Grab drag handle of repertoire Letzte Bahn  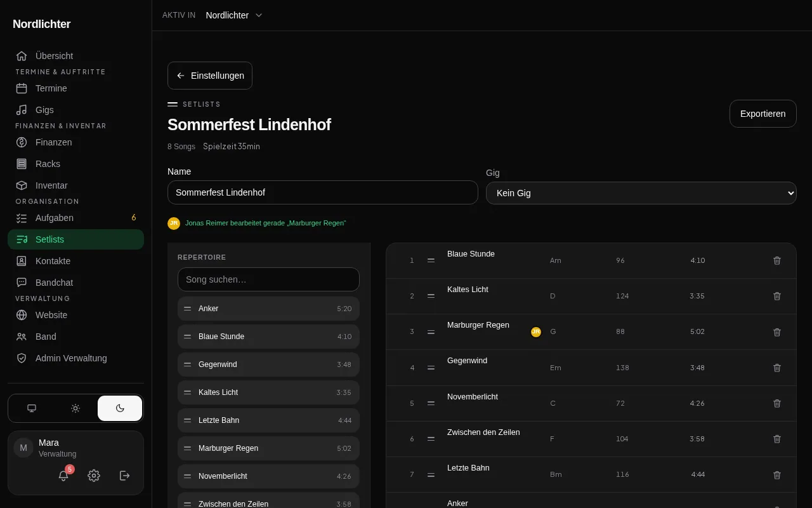click(x=188, y=420)
